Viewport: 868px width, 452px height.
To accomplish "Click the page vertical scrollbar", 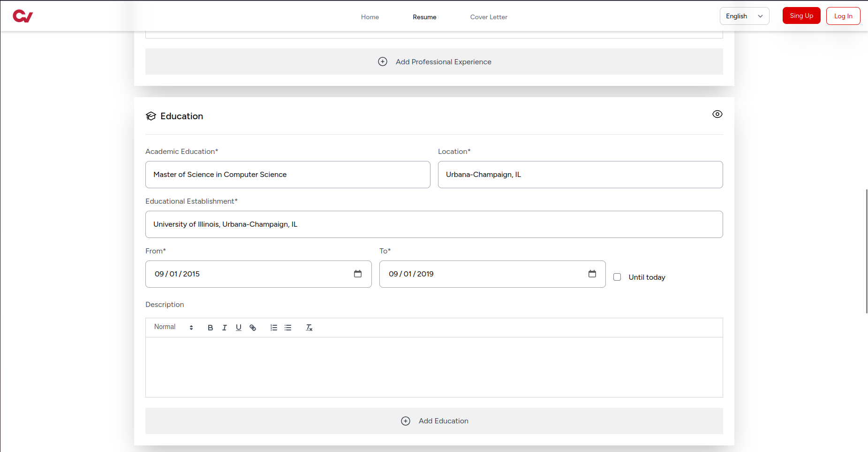I will pos(866,251).
